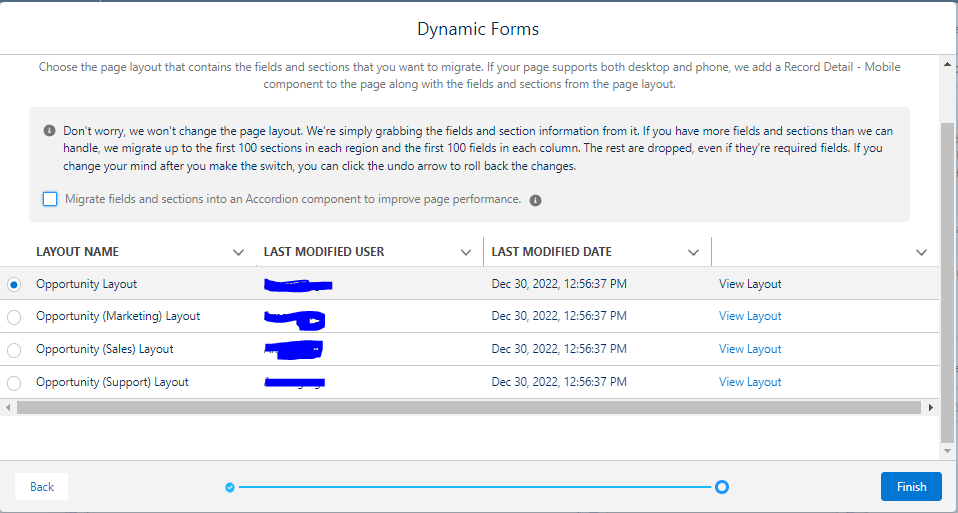Image resolution: width=958 pixels, height=513 pixels.
Task: Enable Migrate fields into Accordion component checkbox
Action: coord(50,199)
